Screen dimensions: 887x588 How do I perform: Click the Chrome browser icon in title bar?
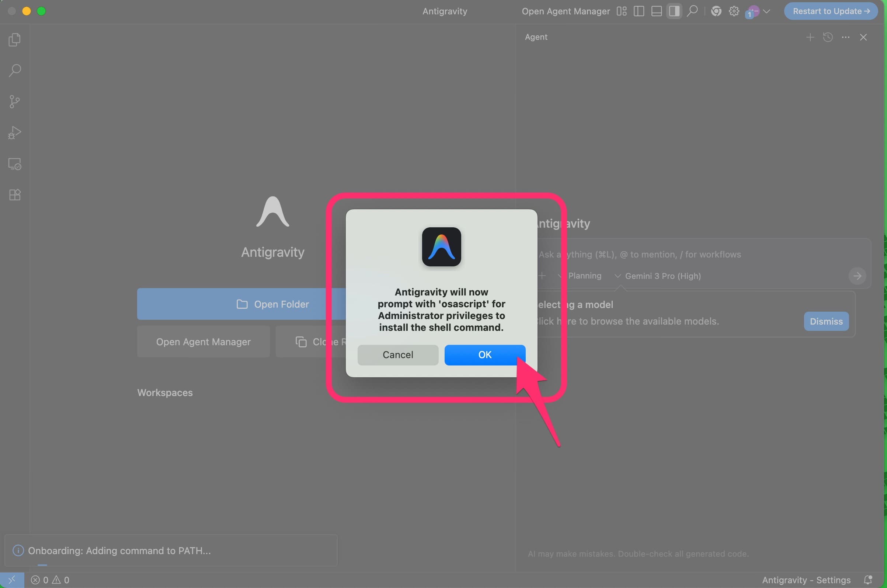click(x=716, y=11)
